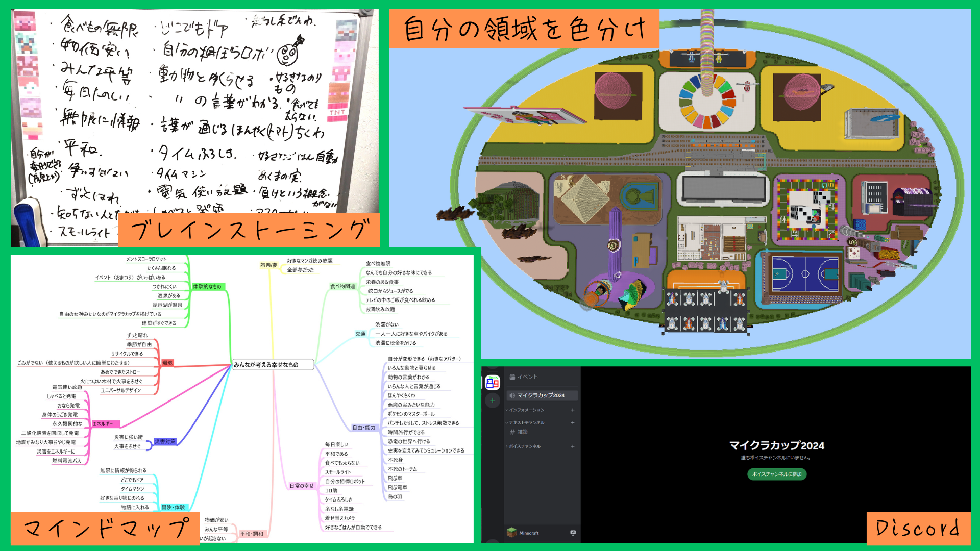Image resolution: width=980 pixels, height=551 pixels.
Task: Click the node どこでもドア
Action: coord(132,480)
